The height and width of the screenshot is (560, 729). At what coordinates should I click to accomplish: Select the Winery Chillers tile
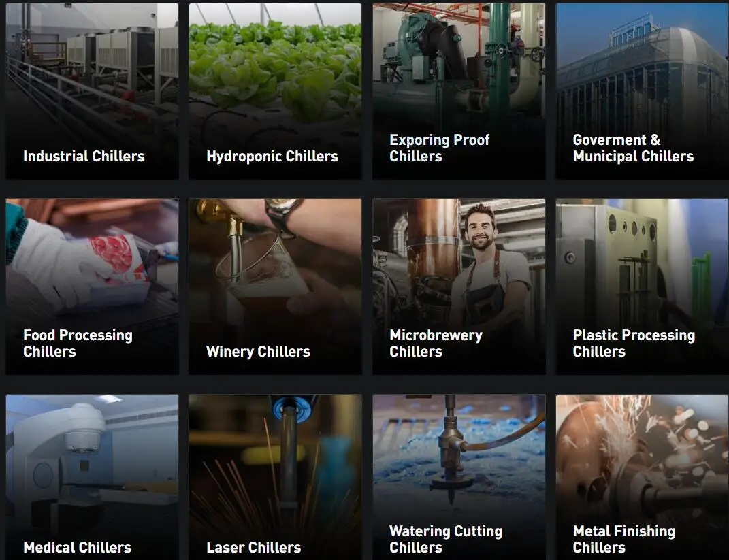click(x=275, y=286)
